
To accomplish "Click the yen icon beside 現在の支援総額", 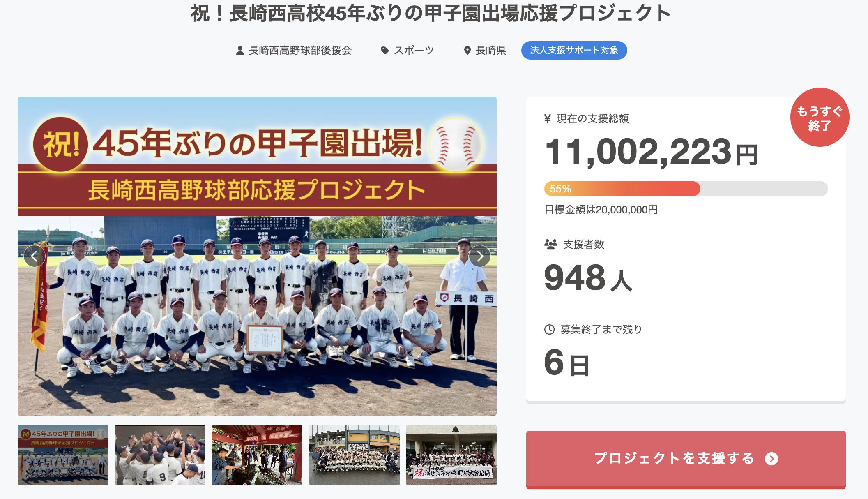I will (x=547, y=119).
